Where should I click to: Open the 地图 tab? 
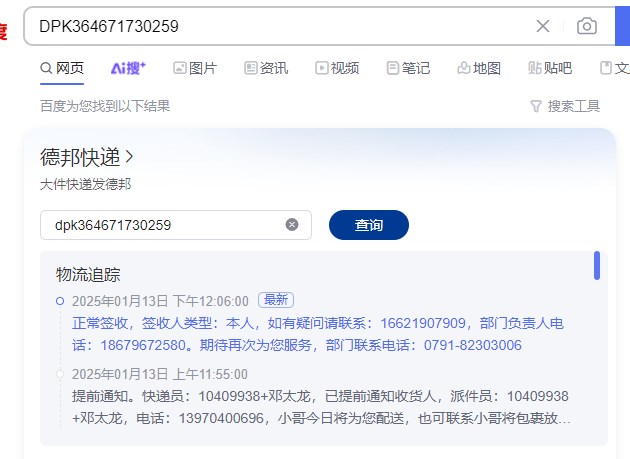pyautogui.click(x=479, y=68)
